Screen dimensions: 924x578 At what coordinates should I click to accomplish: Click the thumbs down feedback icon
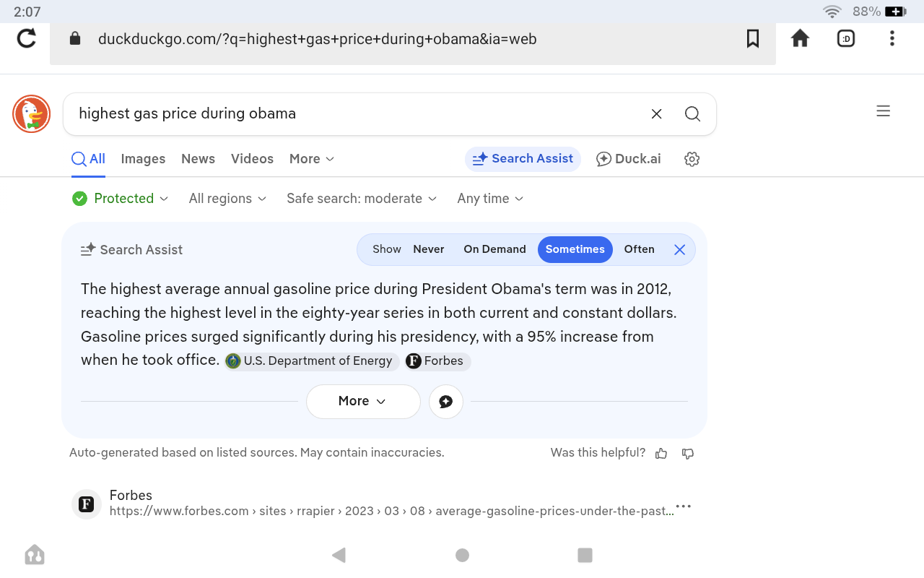click(688, 454)
